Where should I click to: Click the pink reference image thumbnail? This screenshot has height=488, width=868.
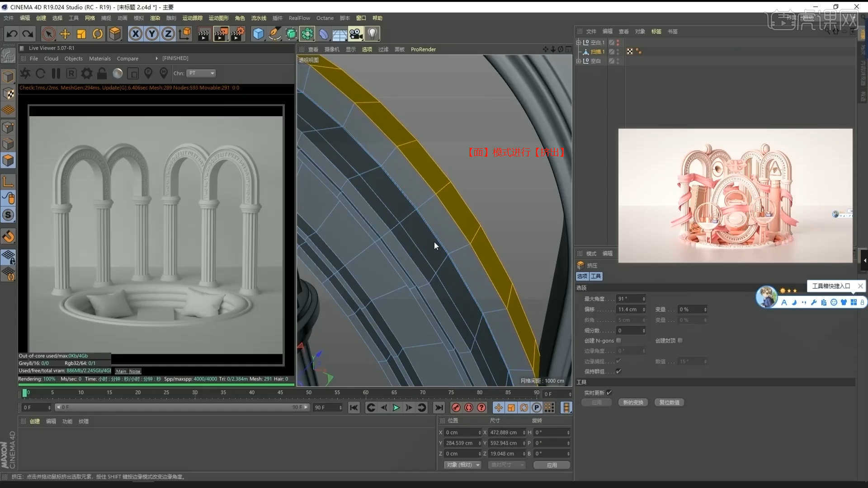click(x=735, y=196)
